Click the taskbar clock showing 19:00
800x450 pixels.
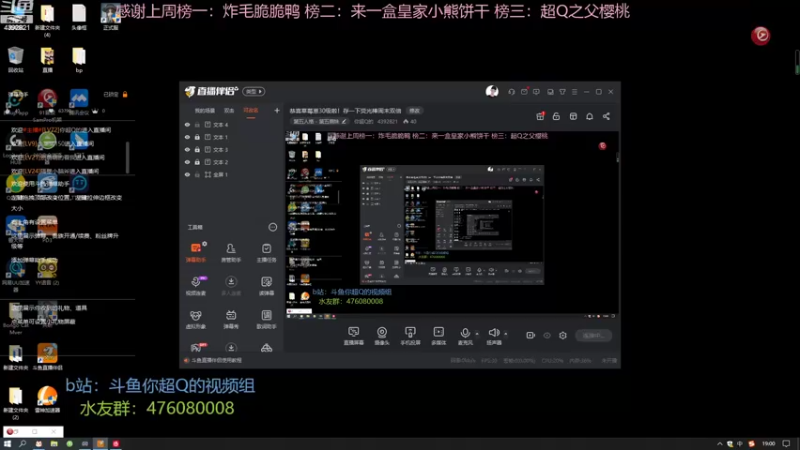click(x=768, y=444)
